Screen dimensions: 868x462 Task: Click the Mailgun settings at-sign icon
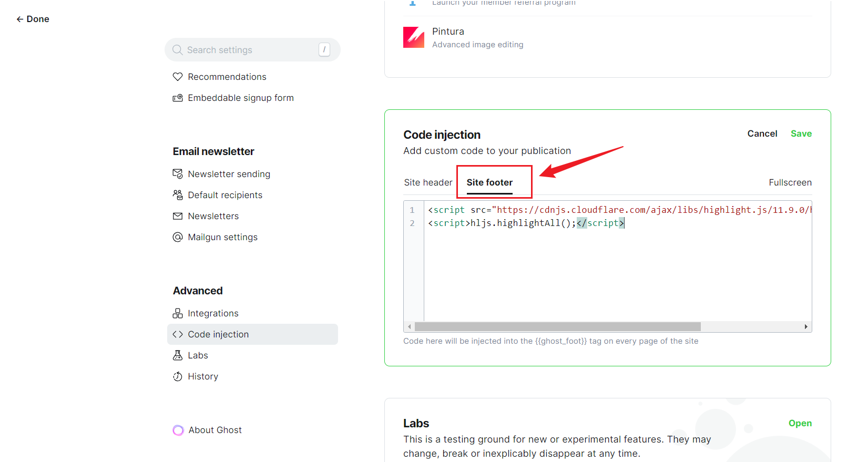pyautogui.click(x=178, y=237)
